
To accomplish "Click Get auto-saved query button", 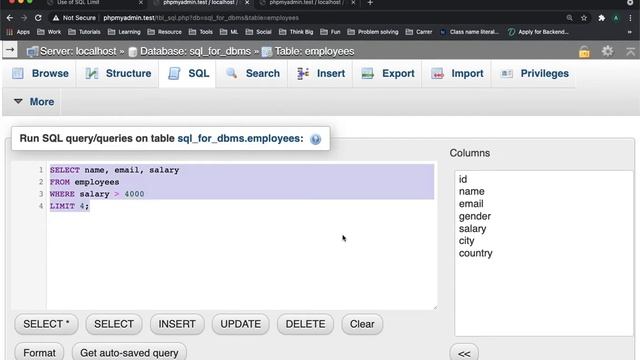I will pos(129,352).
